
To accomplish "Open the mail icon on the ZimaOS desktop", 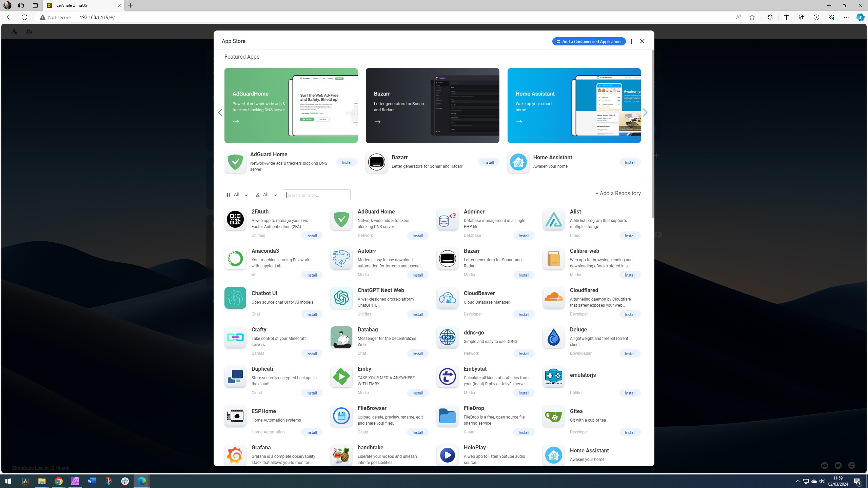I will [825, 466].
